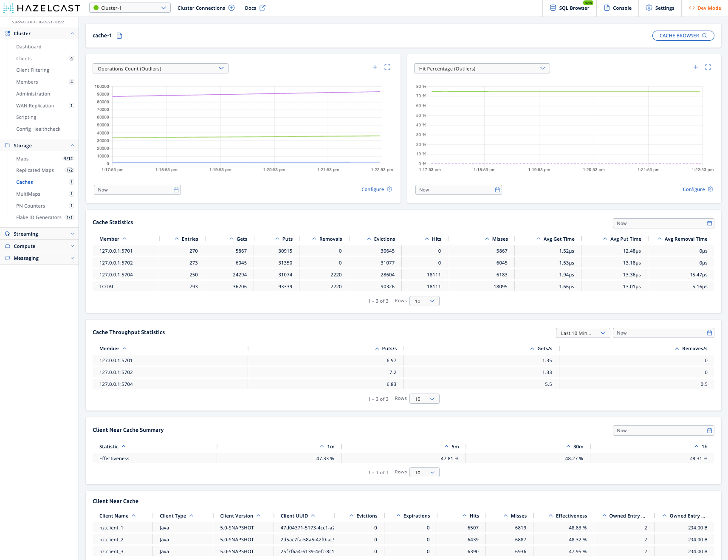Open the Console via its top bar icon
Screen dimensions: 728x560
(618, 8)
